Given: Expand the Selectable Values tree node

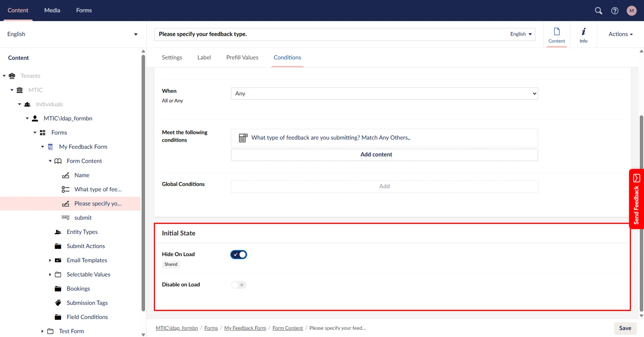Looking at the screenshot, I should 50,275.
